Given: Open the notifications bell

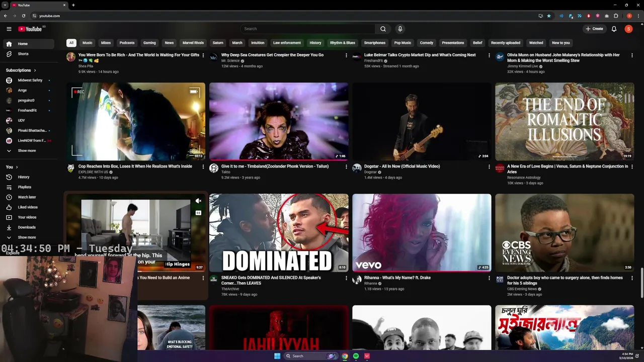Looking at the screenshot, I should [614, 29].
